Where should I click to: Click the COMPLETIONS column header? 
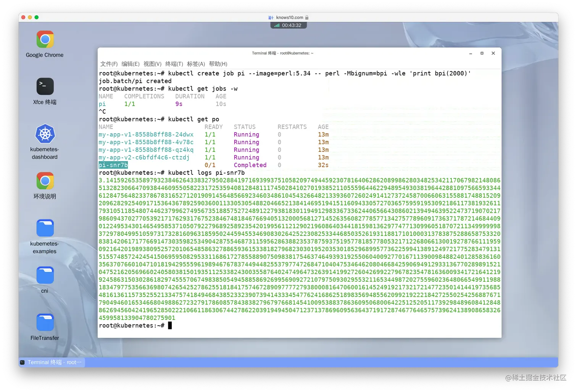tap(144, 96)
